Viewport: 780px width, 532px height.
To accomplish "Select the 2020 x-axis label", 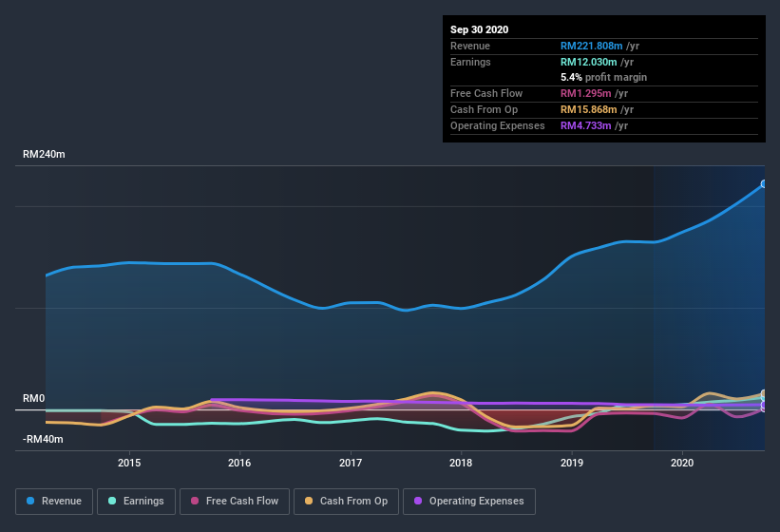I will (682, 463).
